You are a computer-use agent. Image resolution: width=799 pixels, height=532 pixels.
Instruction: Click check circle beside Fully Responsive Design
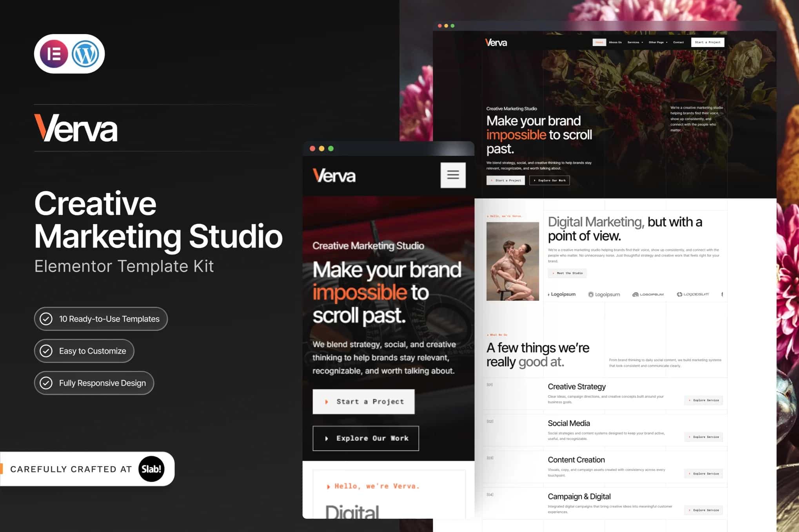[x=46, y=383]
